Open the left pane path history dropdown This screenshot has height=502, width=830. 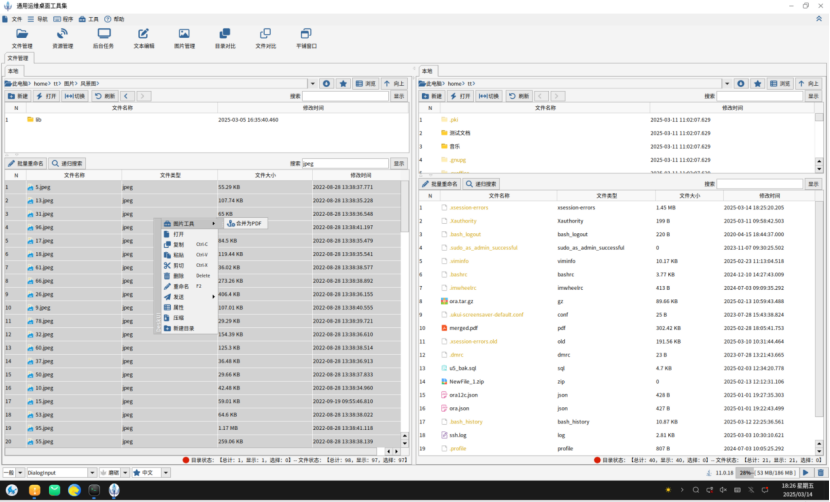click(312, 84)
